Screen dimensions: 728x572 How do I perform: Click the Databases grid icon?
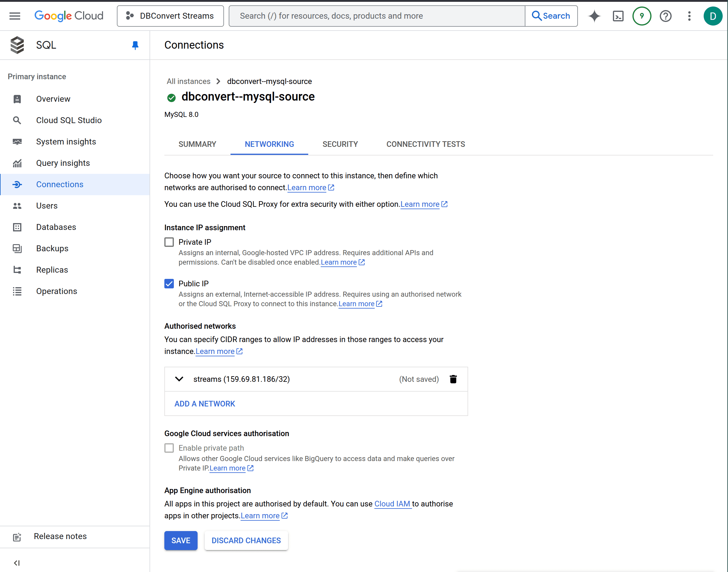tap(17, 227)
